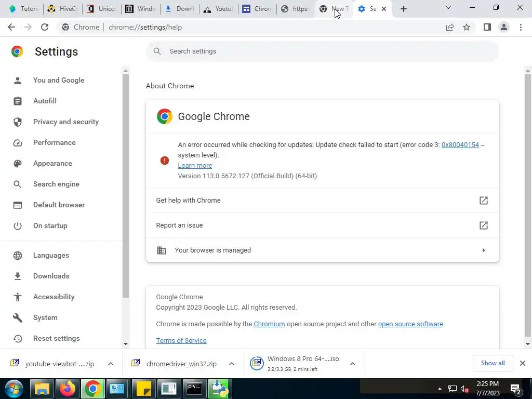Open the open source software link
Viewport: 532px width, 399px height.
410,324
